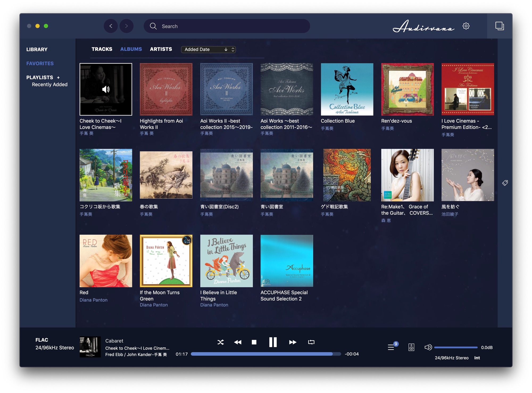Open the tag editor side icon
Viewport: 532px width, 393px height.
pyautogui.click(x=505, y=183)
